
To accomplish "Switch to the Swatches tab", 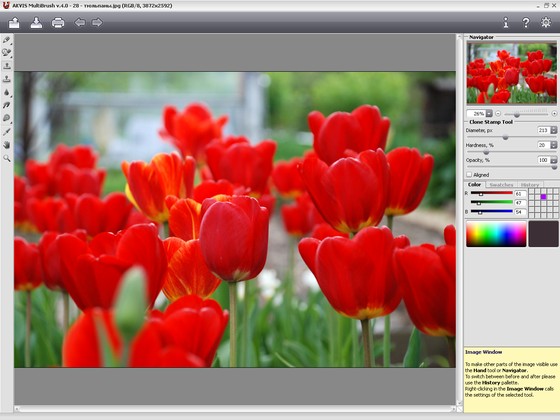I will tap(501, 185).
